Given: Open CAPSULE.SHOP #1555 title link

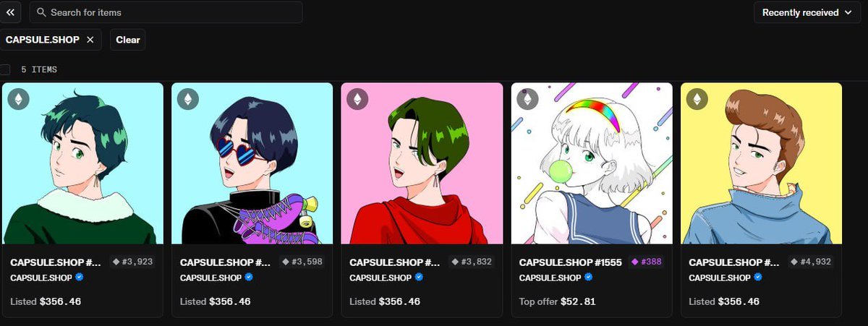Looking at the screenshot, I should pos(570,262).
